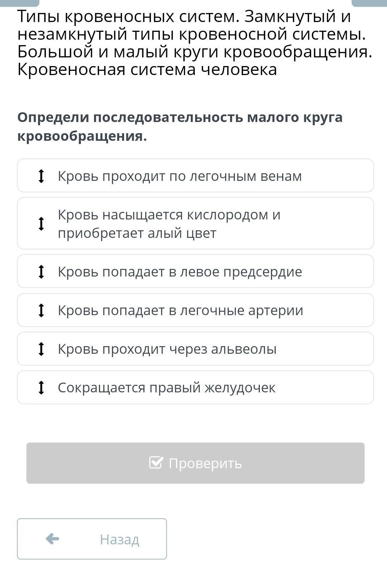Click drag arrows beside 'Сокращается правый желудочек'
The width and height of the screenshot is (387, 588).
point(41,387)
